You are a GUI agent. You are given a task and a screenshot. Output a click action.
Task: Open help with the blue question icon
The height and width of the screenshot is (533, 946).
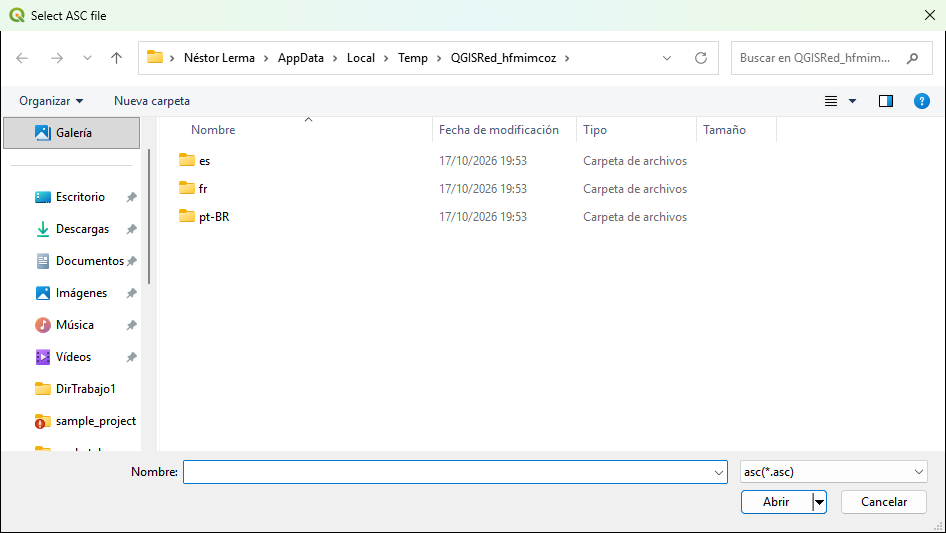tap(921, 101)
